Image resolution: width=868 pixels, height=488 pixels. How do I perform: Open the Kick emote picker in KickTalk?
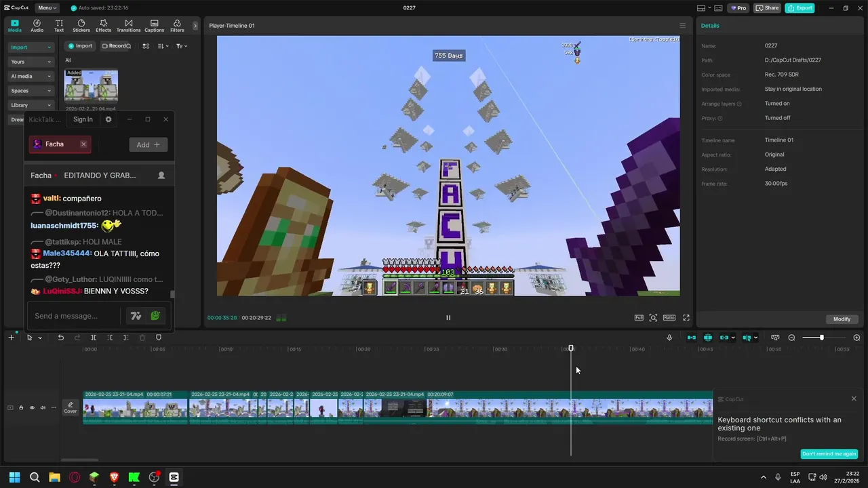(x=155, y=316)
